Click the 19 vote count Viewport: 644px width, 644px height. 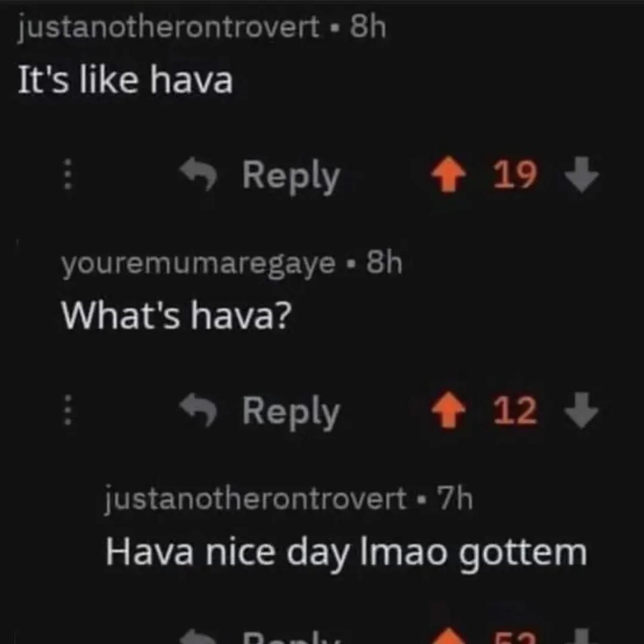click(x=515, y=175)
